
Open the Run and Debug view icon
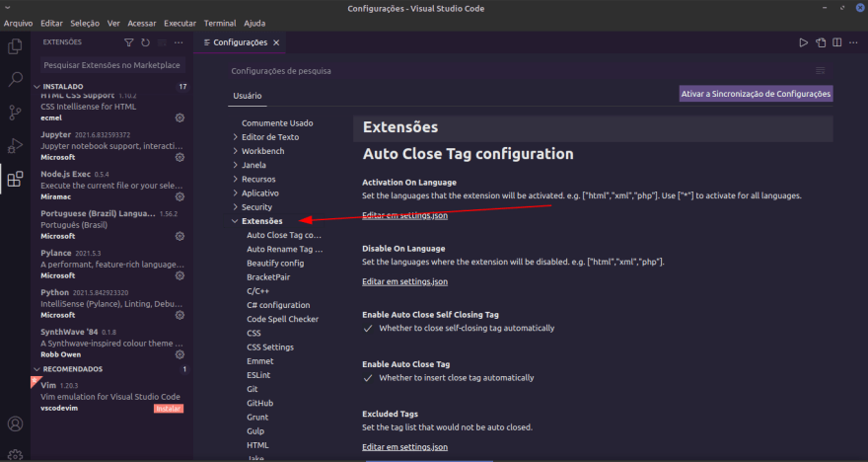pyautogui.click(x=15, y=146)
